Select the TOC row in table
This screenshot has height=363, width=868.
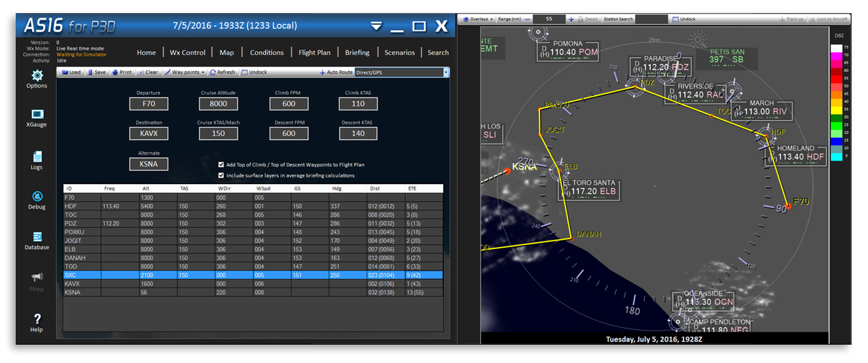point(253,214)
